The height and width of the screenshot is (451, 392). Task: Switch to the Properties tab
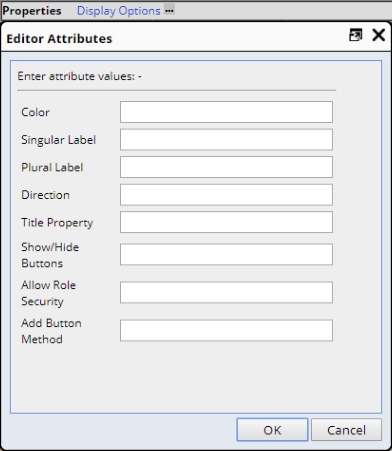coord(32,11)
